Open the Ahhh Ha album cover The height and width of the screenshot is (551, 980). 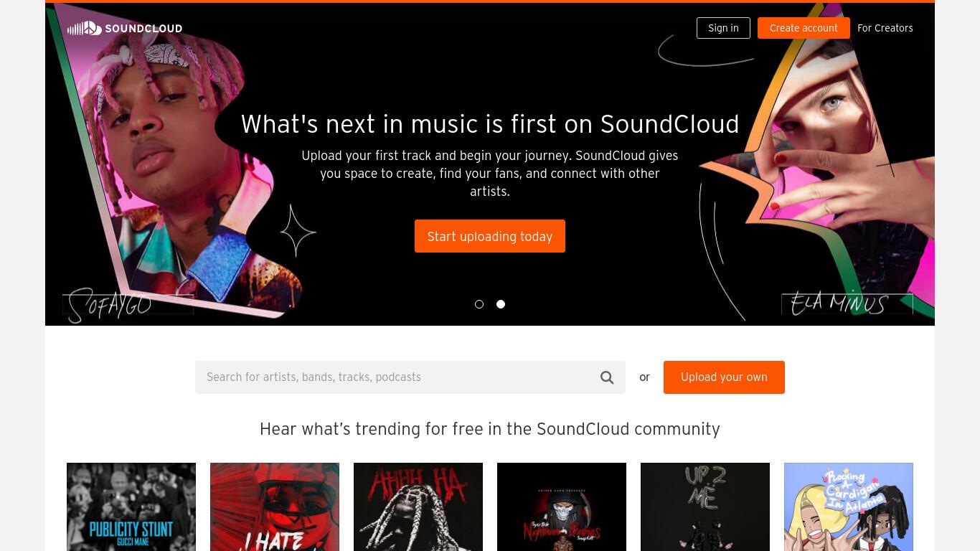[x=418, y=507]
